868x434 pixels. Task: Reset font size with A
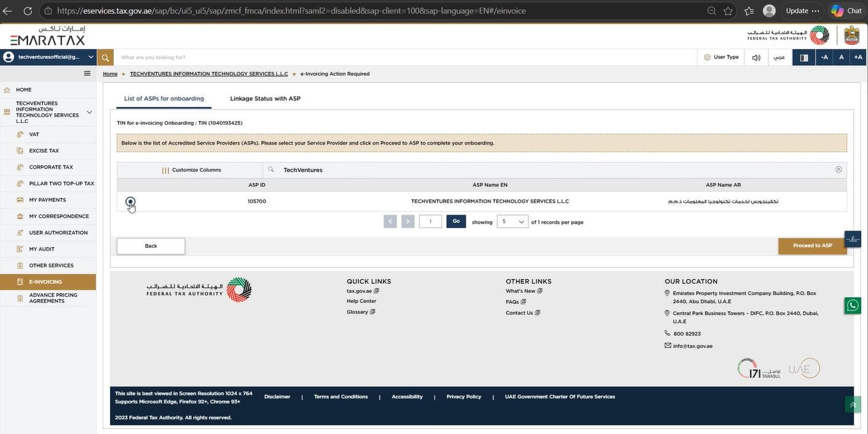click(842, 57)
